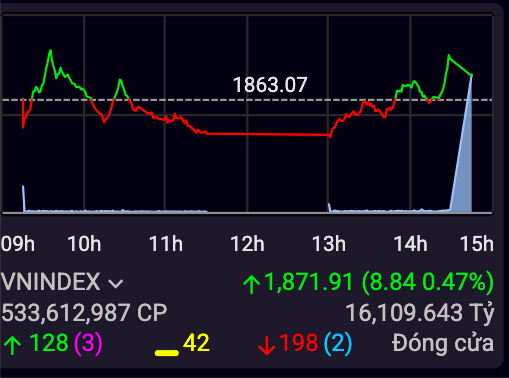Click the yellow unchanged dash icon
Image resolution: width=509 pixels, height=378 pixels.
167,353
